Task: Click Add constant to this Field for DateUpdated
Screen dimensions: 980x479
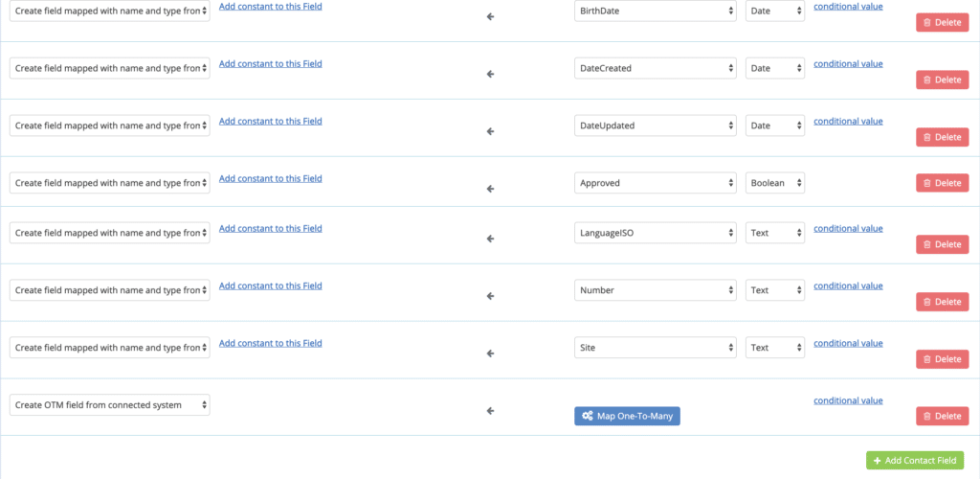Action: (x=271, y=122)
